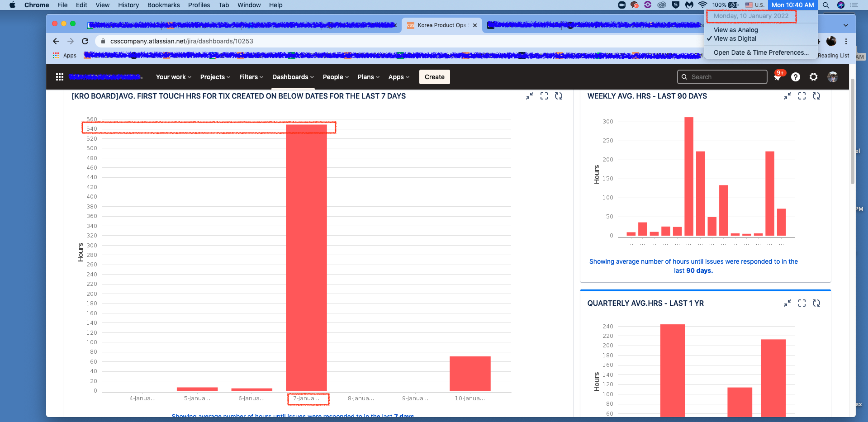Image resolution: width=868 pixels, height=422 pixels.
Task: Open the Apps bookmarks shortcut
Action: click(65, 56)
